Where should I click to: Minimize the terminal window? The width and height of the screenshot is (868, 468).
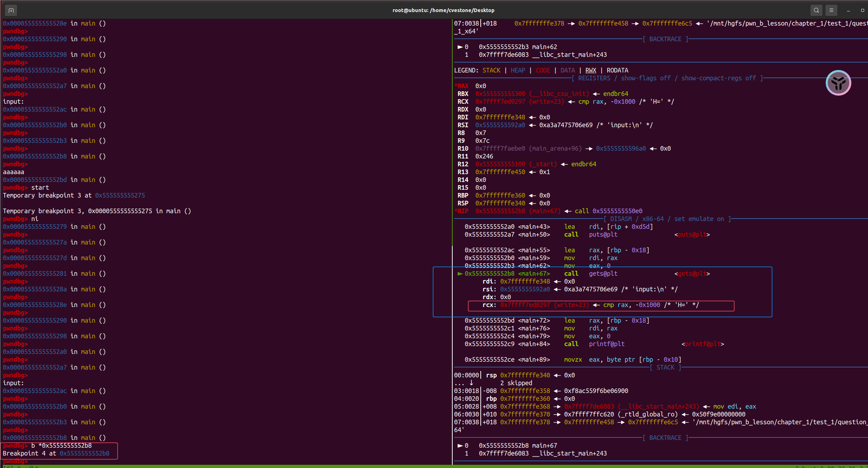(848, 10)
